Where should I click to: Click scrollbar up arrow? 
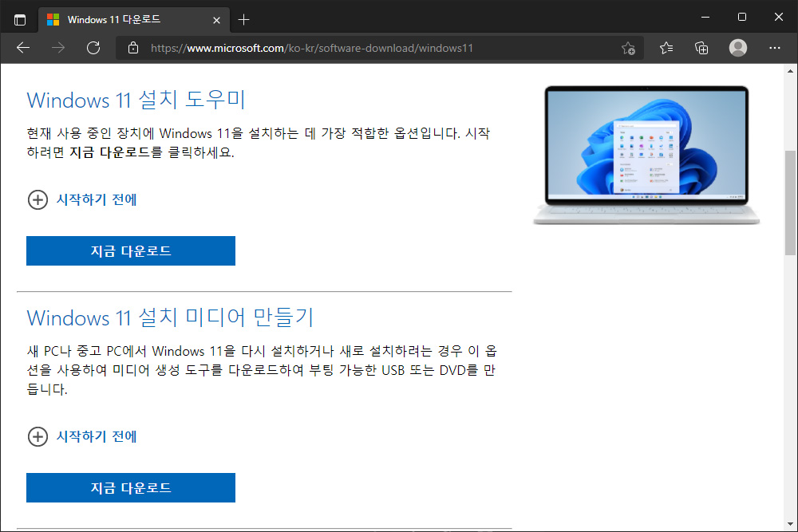click(790, 71)
